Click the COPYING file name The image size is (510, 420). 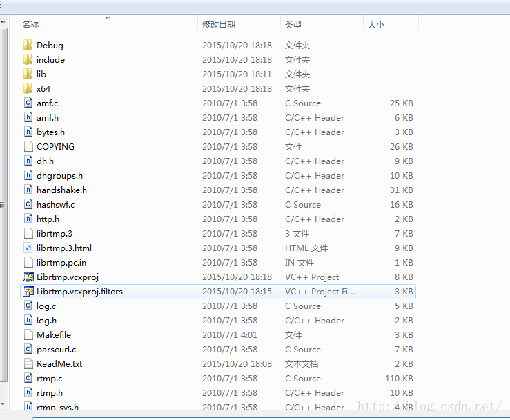tap(55, 146)
